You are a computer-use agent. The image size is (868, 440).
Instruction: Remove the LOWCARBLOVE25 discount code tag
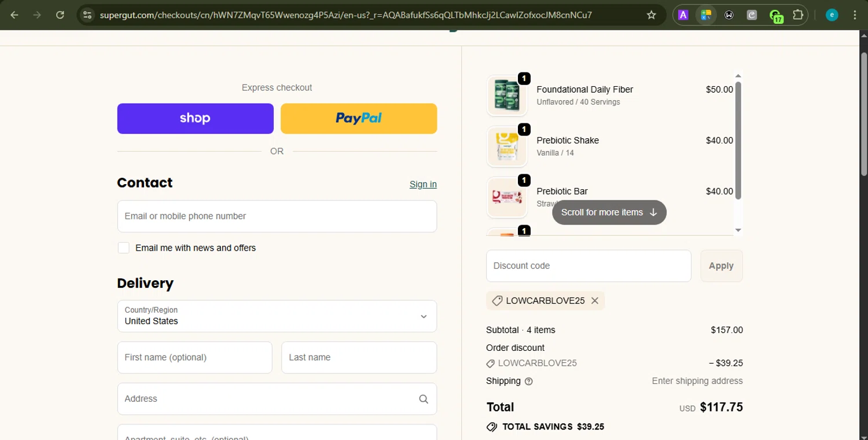[594, 300]
